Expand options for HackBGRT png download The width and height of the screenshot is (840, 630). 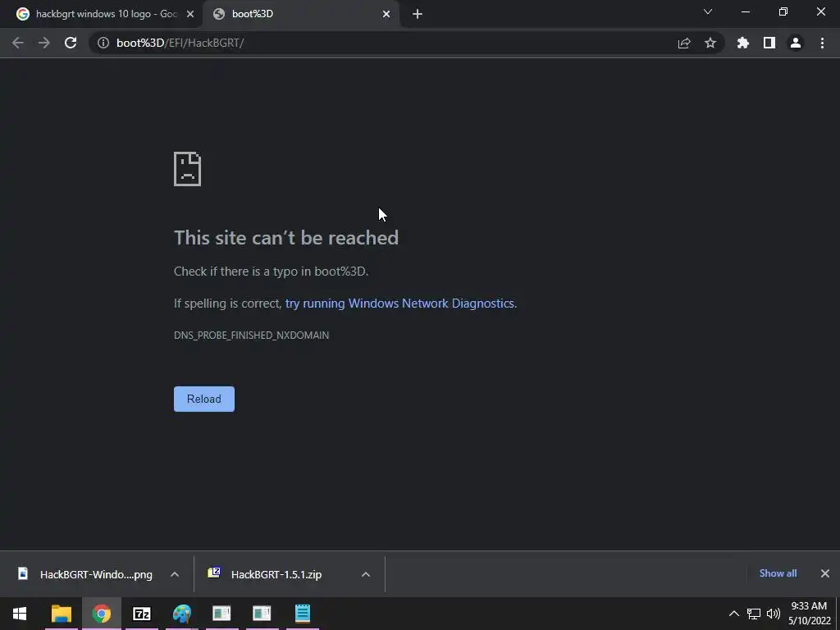(175, 574)
